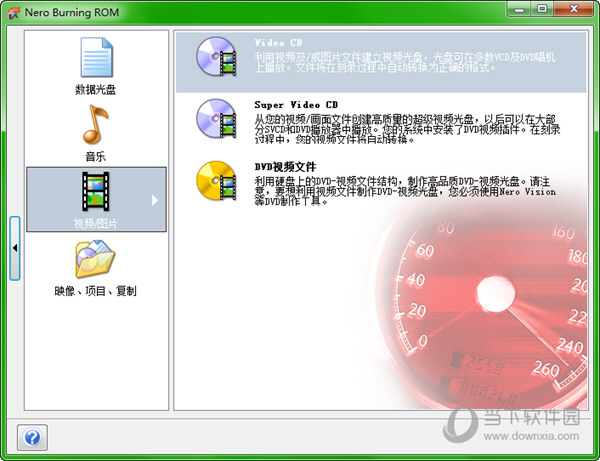Click the Super Video CD description paragraph
This screenshot has height=461, width=600.
[407, 129]
